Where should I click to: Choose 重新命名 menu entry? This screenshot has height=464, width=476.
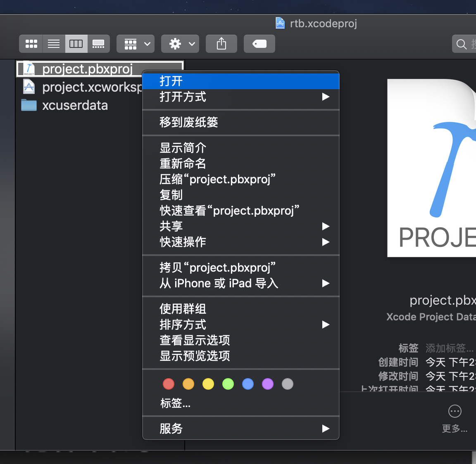pos(241,164)
